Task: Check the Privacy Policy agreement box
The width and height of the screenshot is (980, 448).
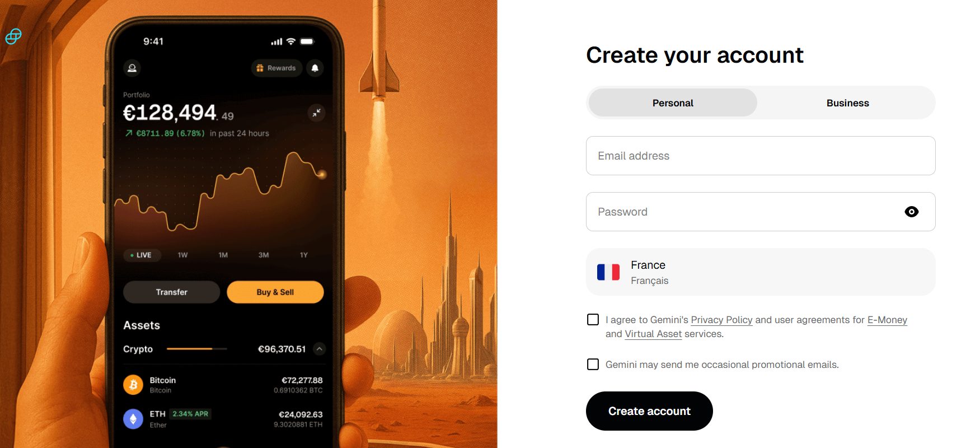Action: (x=593, y=319)
